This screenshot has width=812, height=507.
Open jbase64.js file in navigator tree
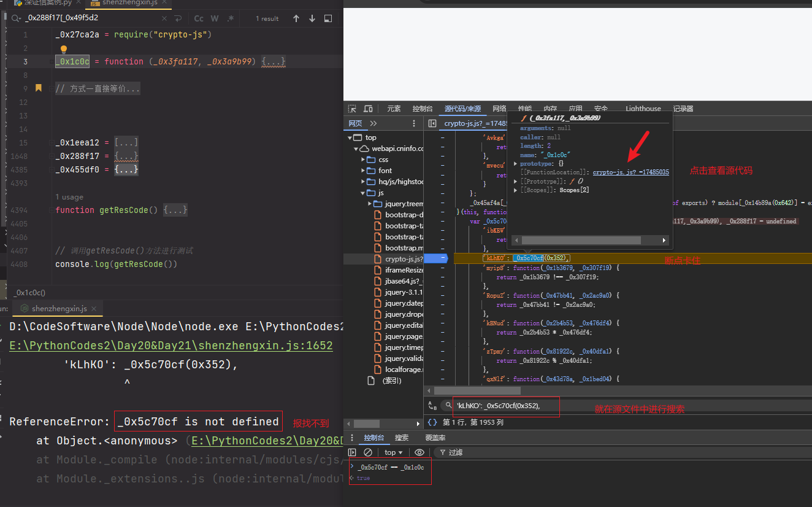coord(399,281)
